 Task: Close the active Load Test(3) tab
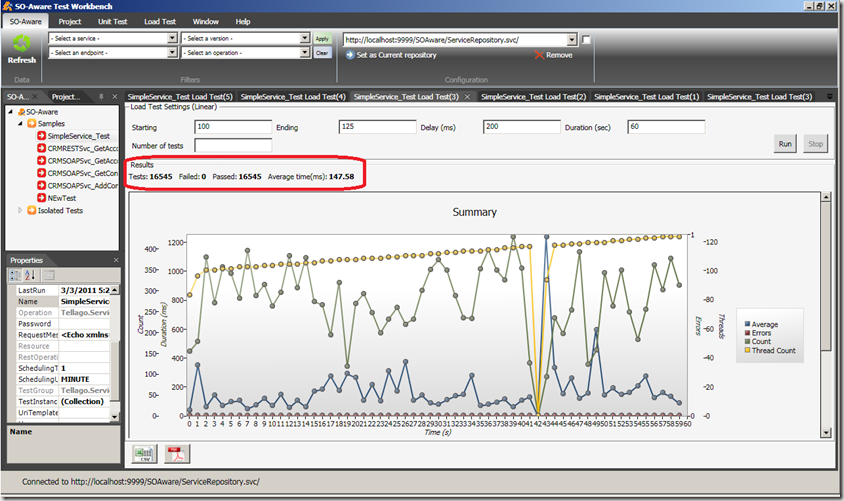tap(467, 97)
